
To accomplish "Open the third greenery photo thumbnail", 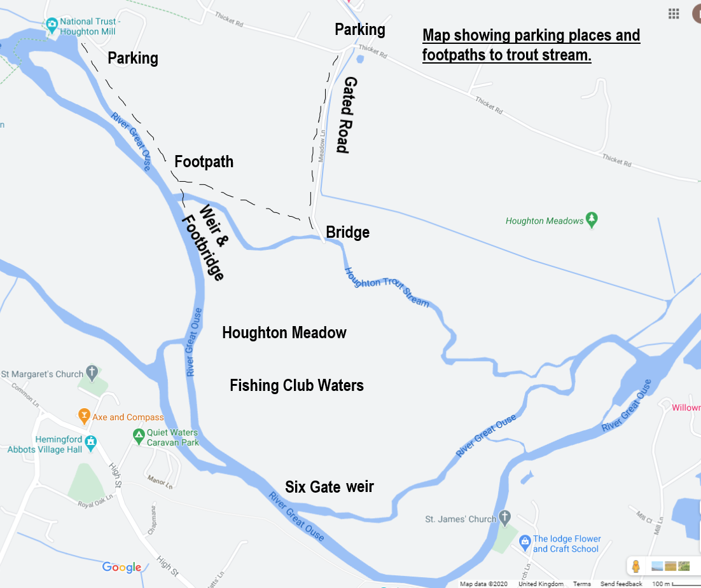I will 684,566.
